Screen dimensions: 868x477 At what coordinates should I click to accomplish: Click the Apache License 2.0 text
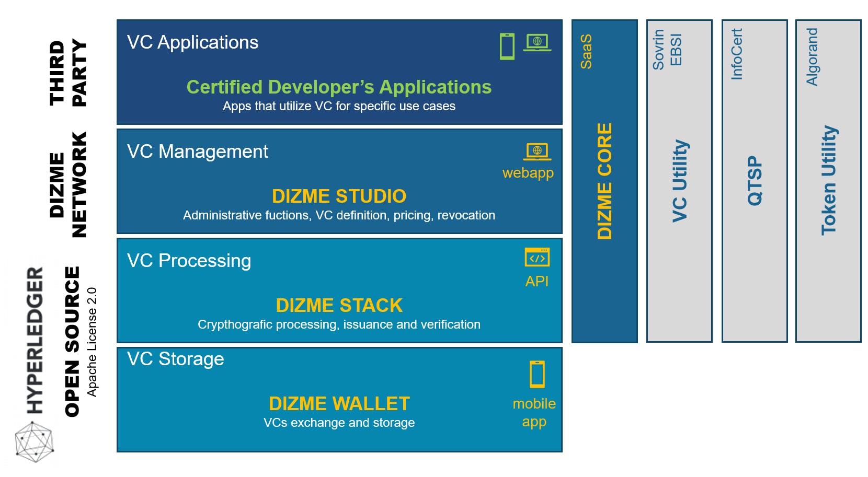pos(92,342)
